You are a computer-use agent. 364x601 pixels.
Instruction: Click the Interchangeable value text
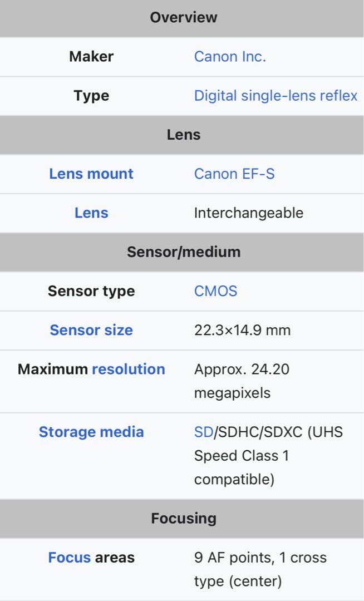248,213
